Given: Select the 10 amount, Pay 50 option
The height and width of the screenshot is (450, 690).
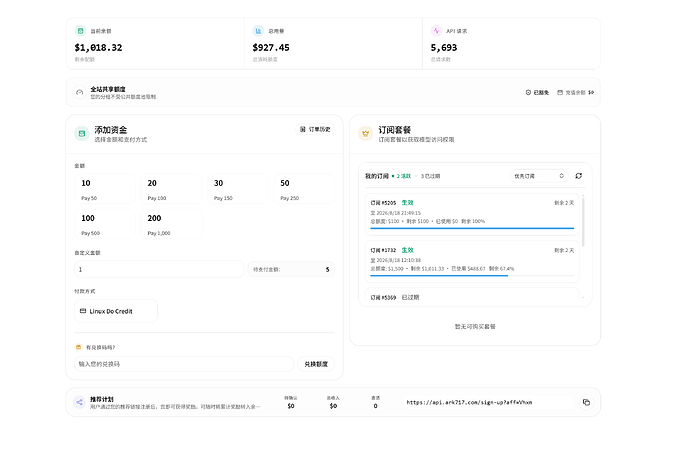Looking at the screenshot, I should 105,189.
